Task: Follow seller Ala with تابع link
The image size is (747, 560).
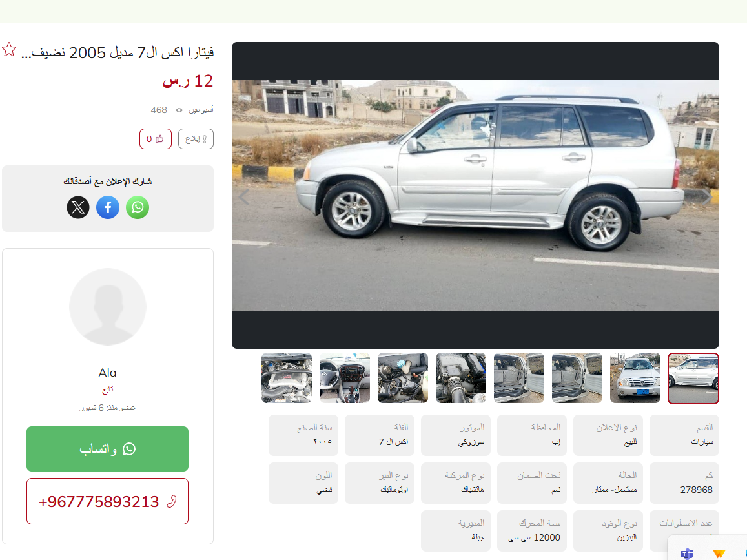Action: click(108, 389)
